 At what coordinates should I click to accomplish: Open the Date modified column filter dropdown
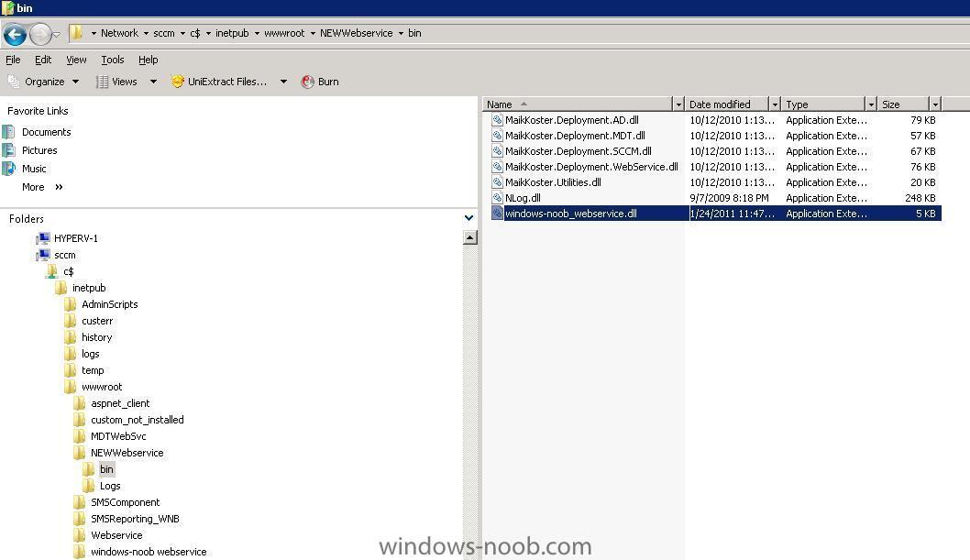[x=775, y=104]
